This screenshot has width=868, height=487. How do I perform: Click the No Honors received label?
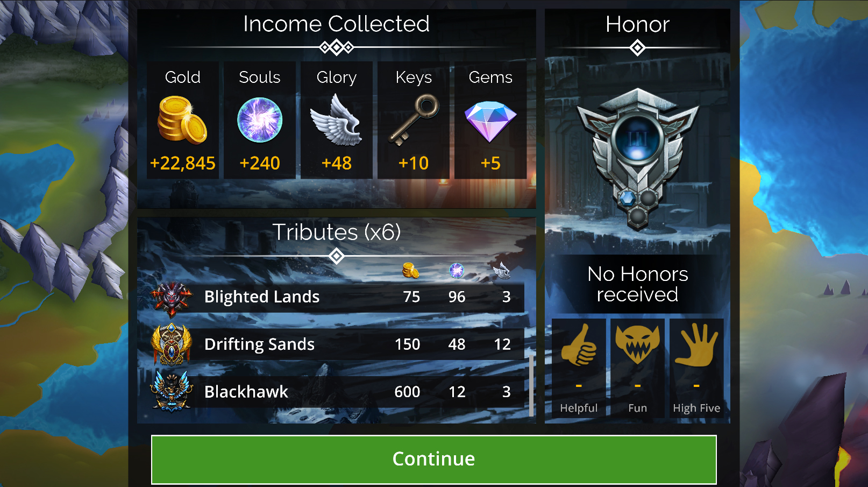click(637, 284)
